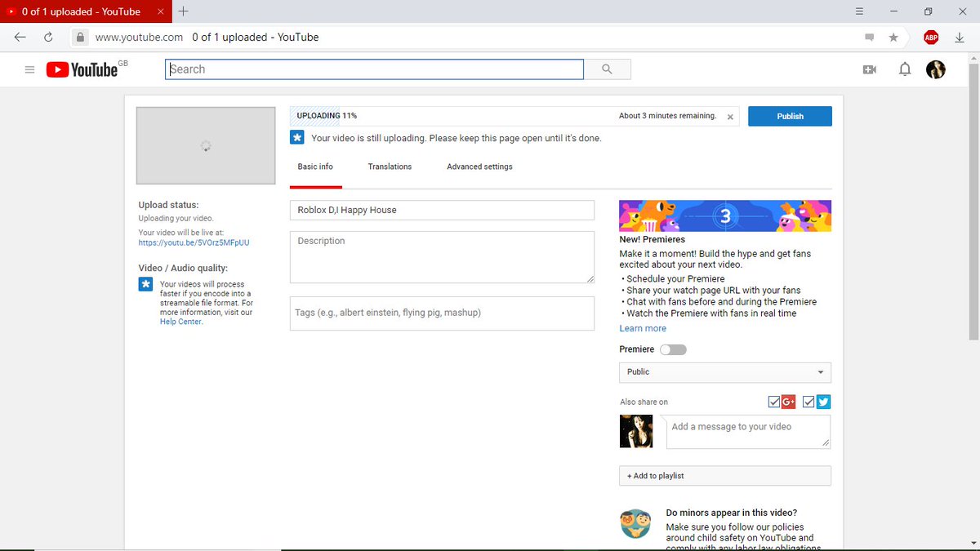980x551 pixels.
Task: Click the search magnifier button
Action: [x=607, y=69]
